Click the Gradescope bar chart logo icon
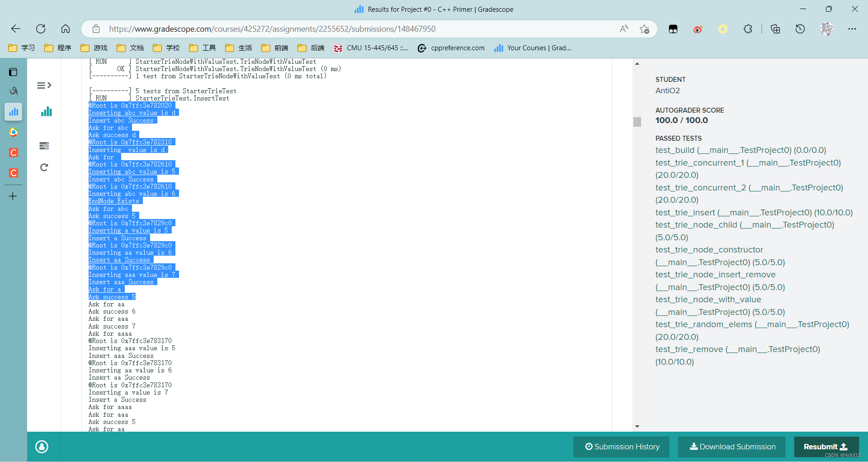 tap(46, 112)
